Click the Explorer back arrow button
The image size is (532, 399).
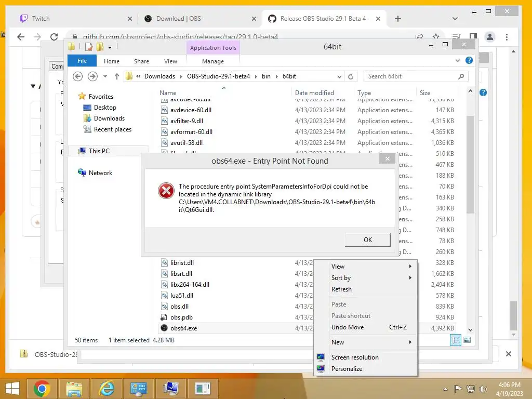point(78,76)
